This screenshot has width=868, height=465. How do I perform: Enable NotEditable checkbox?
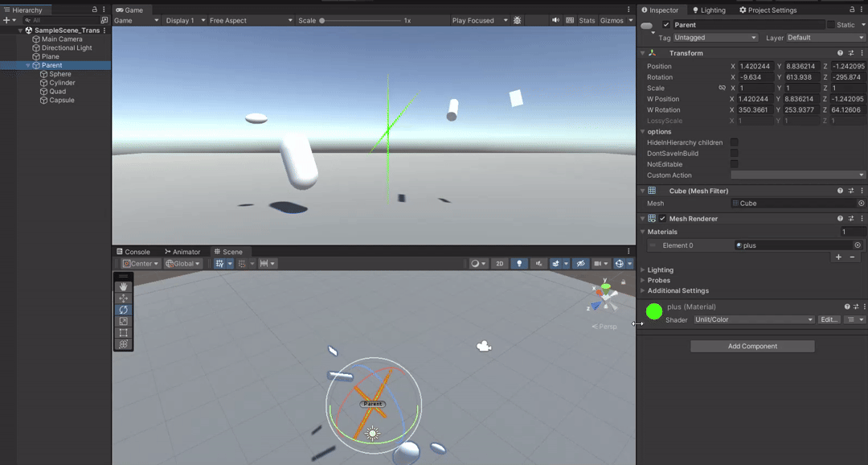pyautogui.click(x=734, y=164)
